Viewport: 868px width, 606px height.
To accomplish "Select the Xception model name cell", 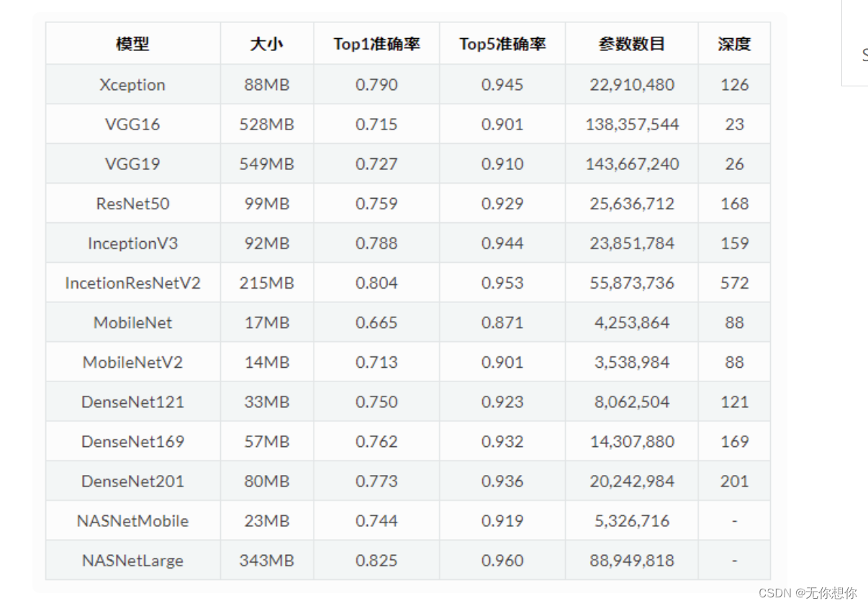I will [x=132, y=84].
